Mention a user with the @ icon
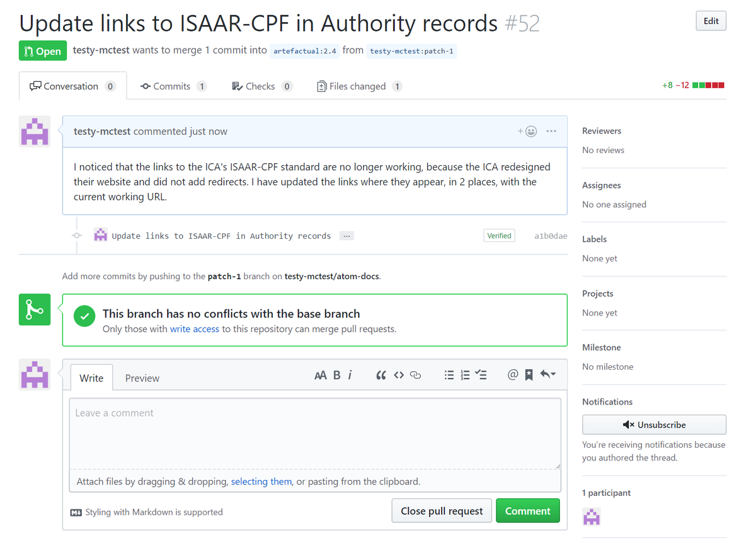 (x=512, y=375)
